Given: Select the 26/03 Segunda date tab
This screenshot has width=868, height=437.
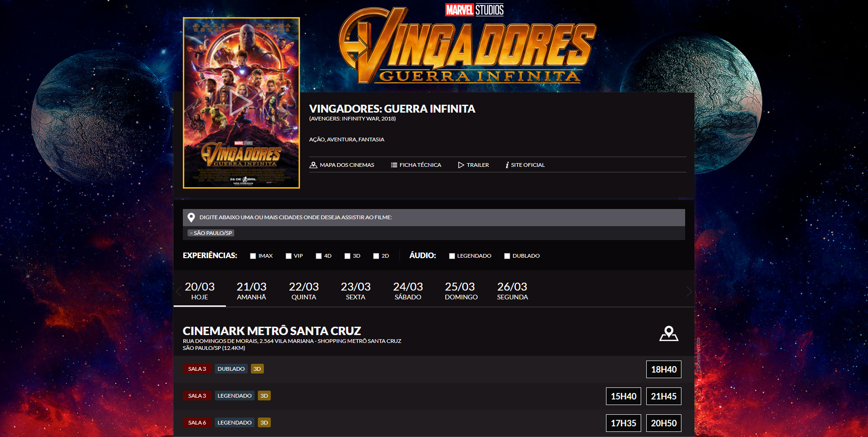Looking at the screenshot, I should tap(512, 291).
